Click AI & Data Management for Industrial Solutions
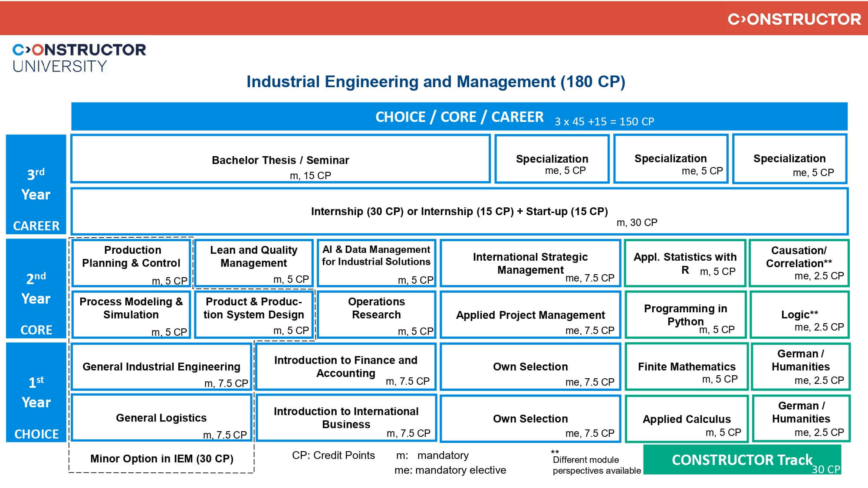This screenshot has width=868, height=488. pyautogui.click(x=376, y=263)
